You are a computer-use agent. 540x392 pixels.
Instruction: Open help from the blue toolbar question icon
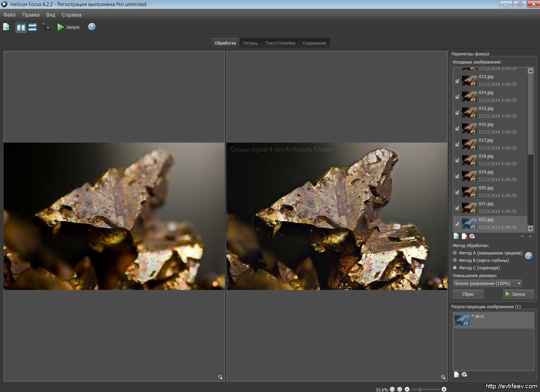click(92, 27)
